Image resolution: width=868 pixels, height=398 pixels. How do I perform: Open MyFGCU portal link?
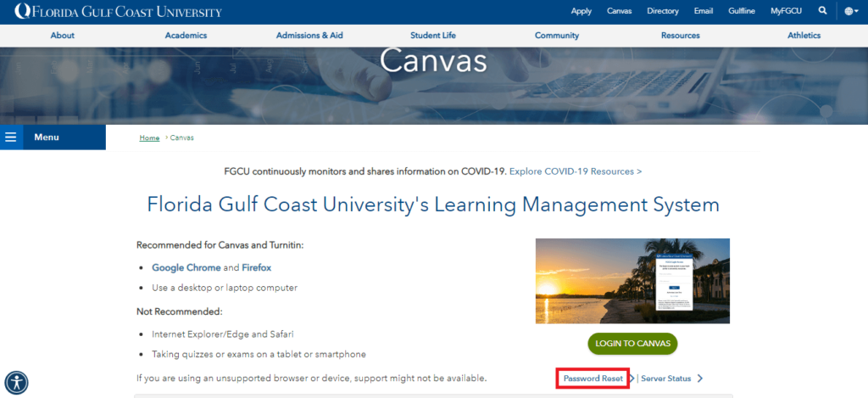point(786,11)
